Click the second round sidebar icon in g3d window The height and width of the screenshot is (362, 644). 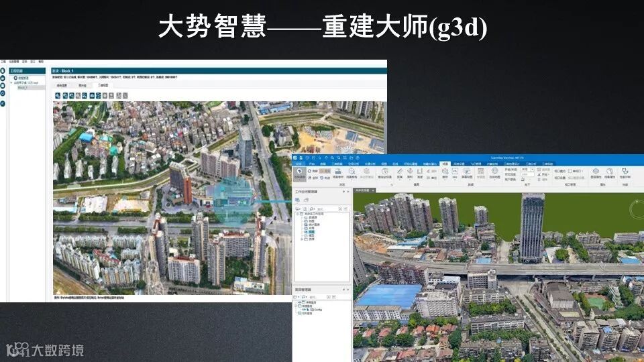(3, 78)
